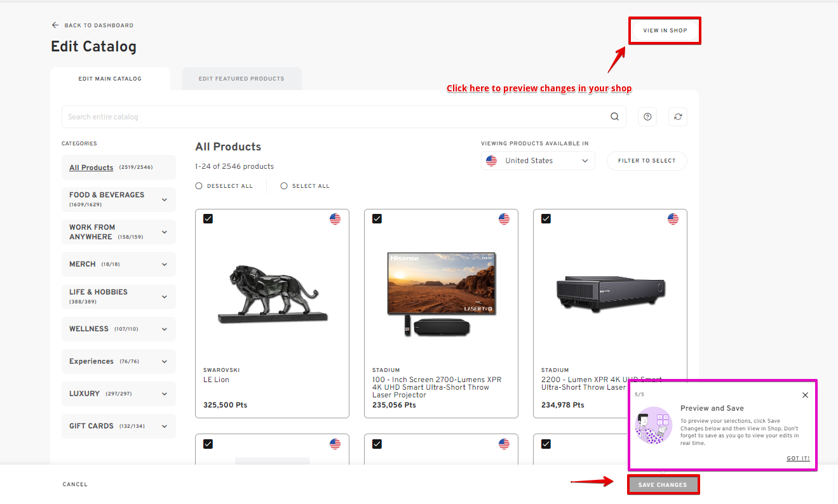838x504 pixels.
Task: Open the help question mark icon
Action: (647, 117)
